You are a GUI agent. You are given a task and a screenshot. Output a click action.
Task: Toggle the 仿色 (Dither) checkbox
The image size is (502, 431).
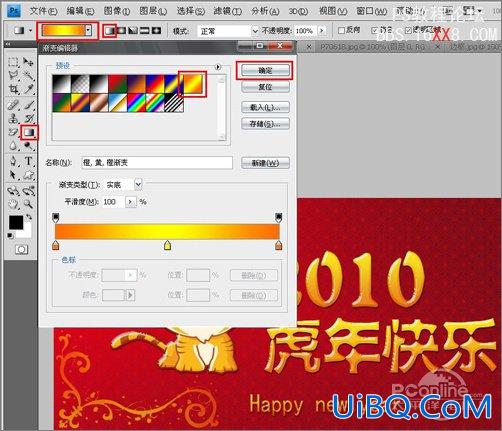coord(375,30)
